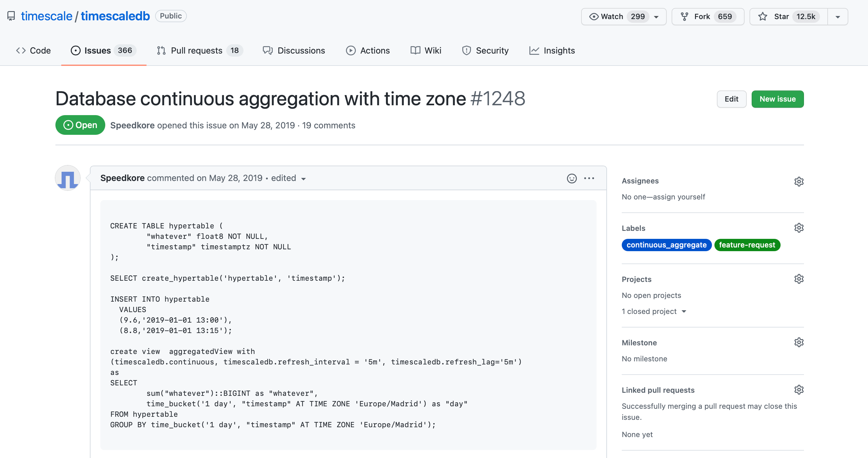
Task: Fork the repository
Action: [x=708, y=17]
